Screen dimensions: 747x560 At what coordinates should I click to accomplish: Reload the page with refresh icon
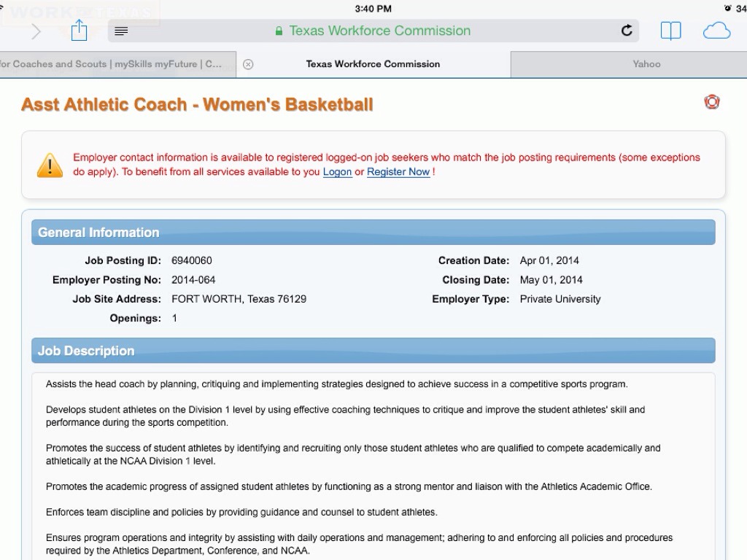click(626, 31)
